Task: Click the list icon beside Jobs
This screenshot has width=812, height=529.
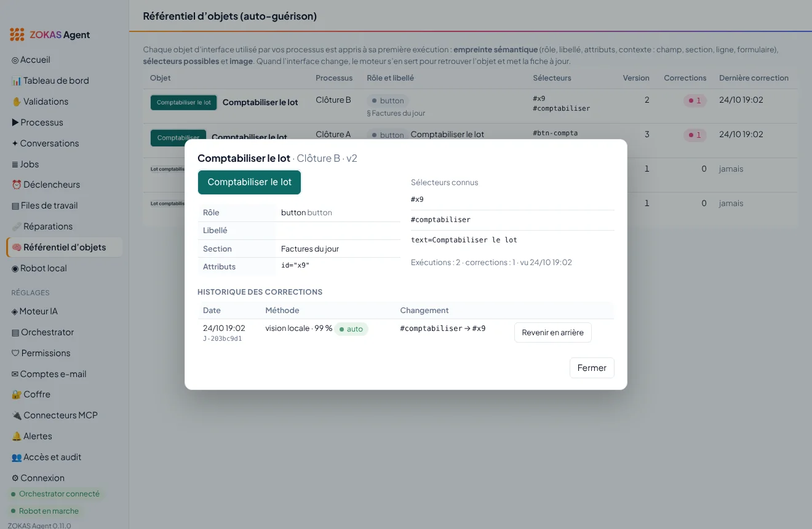Action: (x=15, y=164)
